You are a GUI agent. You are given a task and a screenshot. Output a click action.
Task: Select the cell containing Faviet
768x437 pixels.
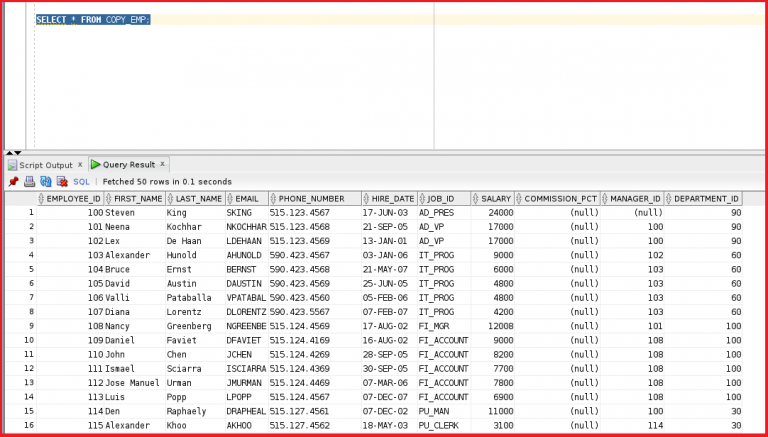195,340
